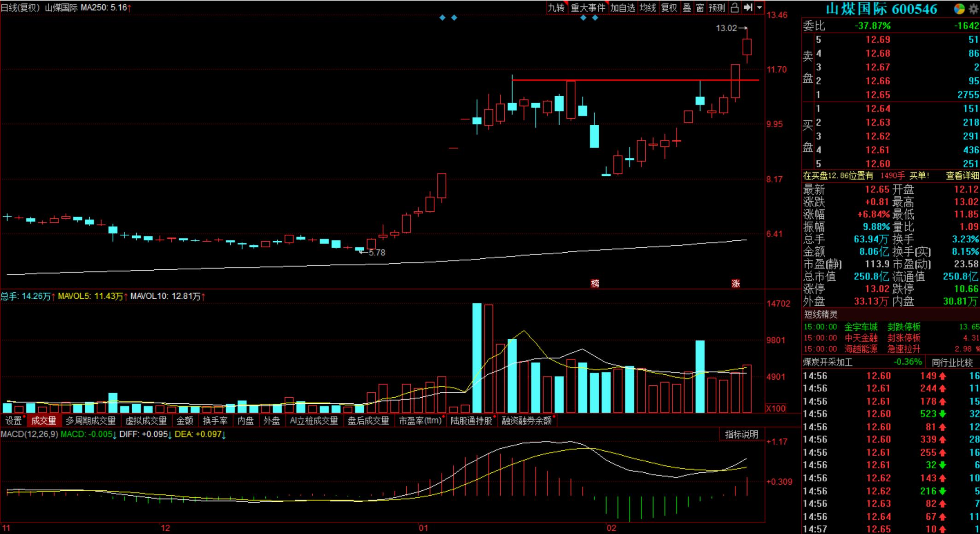The height and width of the screenshot is (534, 980).
Task: Select the 陆股通持股 tab
Action: pyautogui.click(x=471, y=421)
